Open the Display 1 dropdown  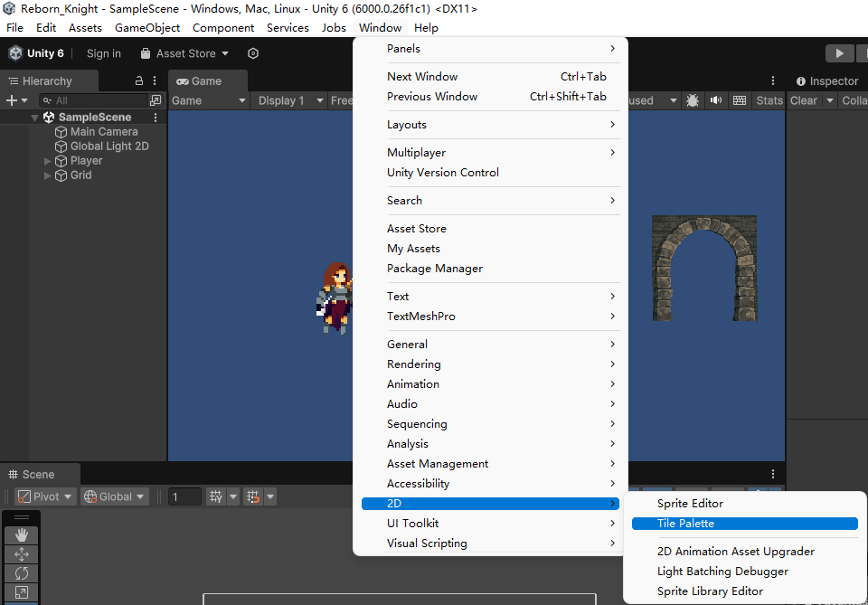[x=290, y=100]
